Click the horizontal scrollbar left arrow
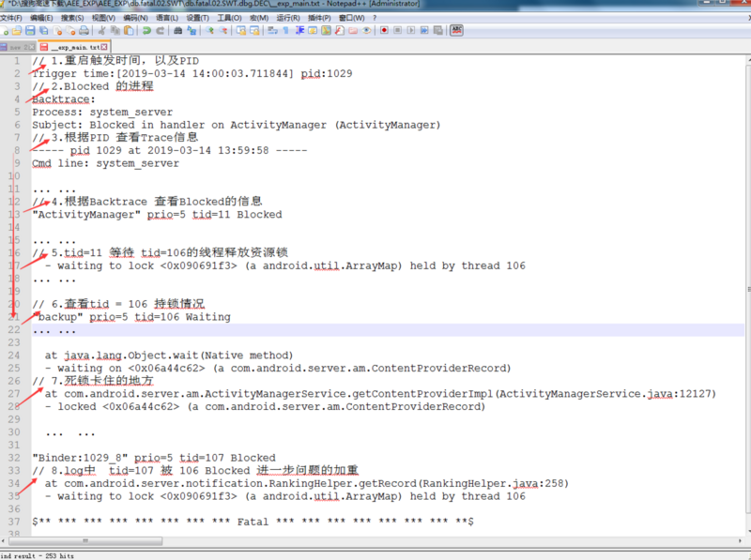Image resolution: width=751 pixels, height=560 pixels. (4, 541)
